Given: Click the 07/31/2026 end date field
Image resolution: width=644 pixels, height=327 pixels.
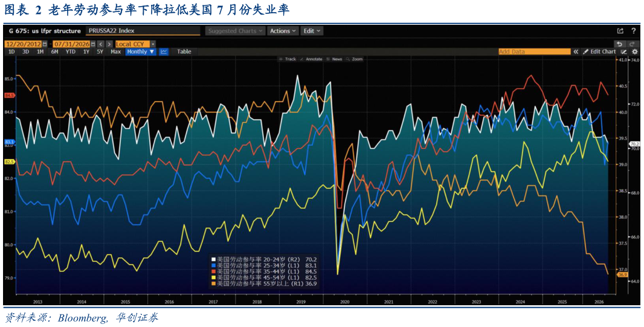Looking at the screenshot, I should pyautogui.click(x=71, y=44).
